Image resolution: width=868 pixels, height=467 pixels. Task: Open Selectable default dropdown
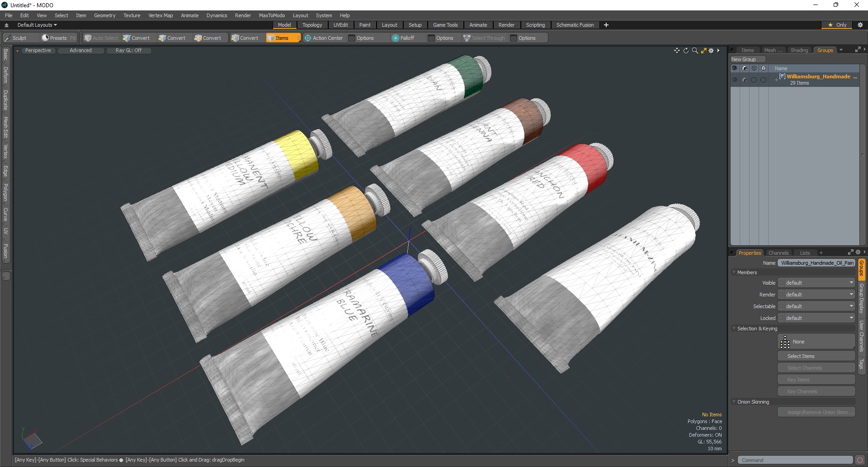820,306
